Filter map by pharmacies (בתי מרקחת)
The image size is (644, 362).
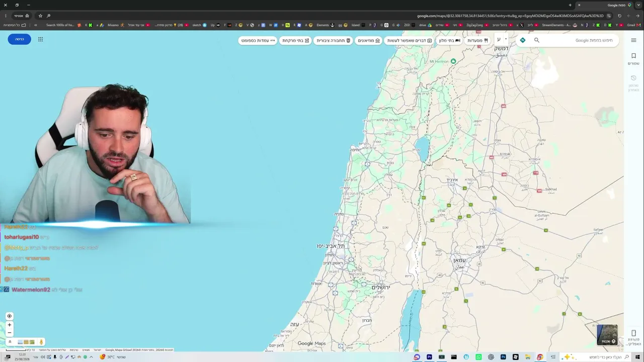pyautogui.click(x=295, y=40)
